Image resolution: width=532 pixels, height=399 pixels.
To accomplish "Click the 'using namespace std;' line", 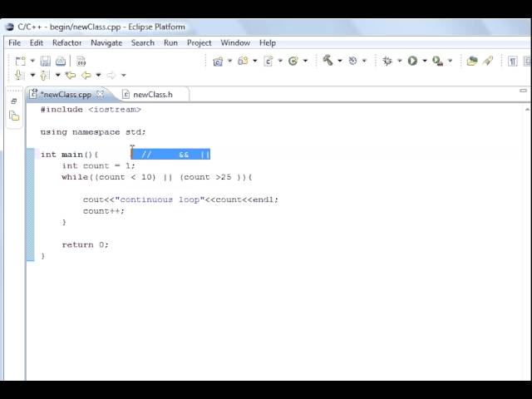I will point(93,132).
